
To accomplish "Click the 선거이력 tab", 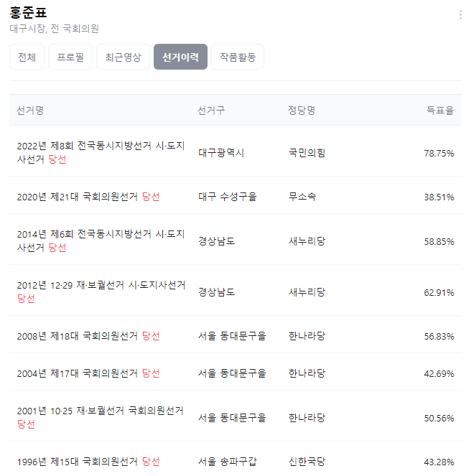I will pyautogui.click(x=180, y=57).
